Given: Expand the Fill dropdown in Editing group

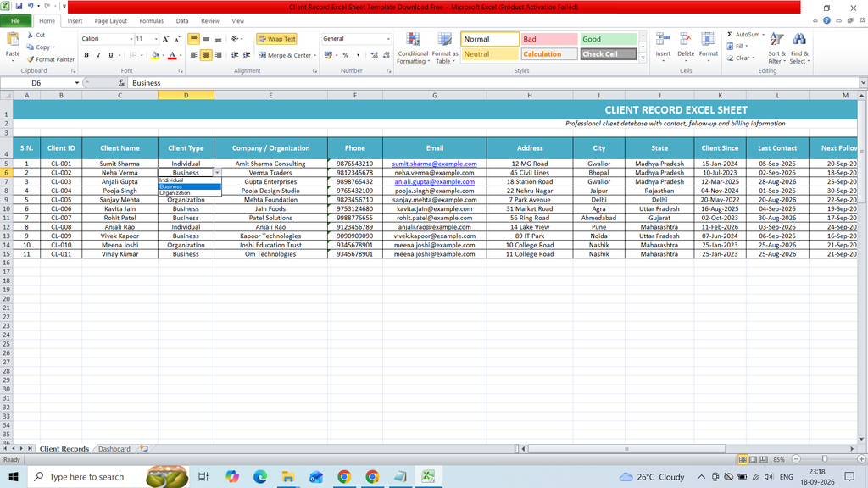Looking at the screenshot, I should 746,47.
